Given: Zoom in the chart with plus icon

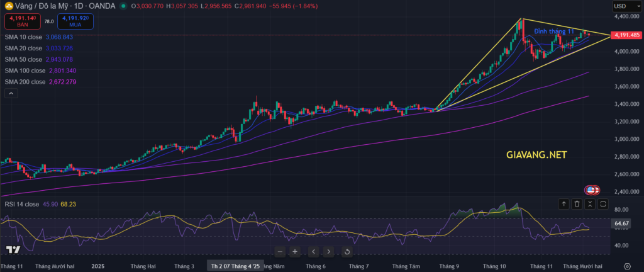Looking at the screenshot, I should [294, 252].
